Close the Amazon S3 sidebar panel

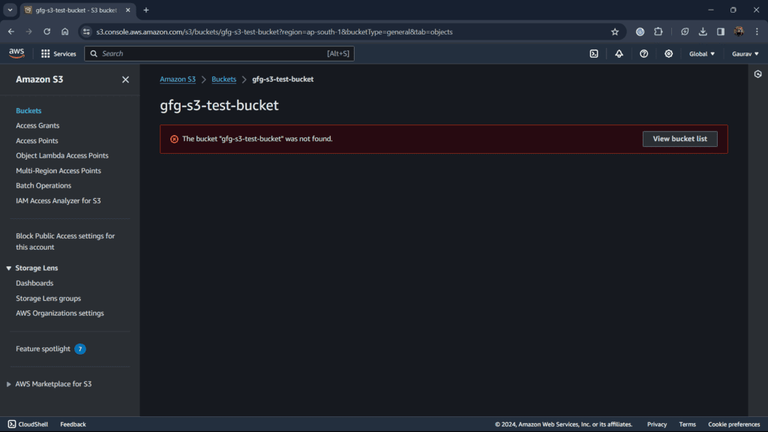click(x=125, y=79)
